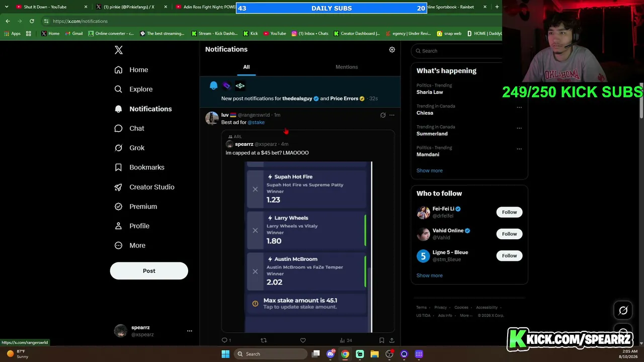Open Grok in the X sidebar
This screenshot has height=362, width=644.
129,148
